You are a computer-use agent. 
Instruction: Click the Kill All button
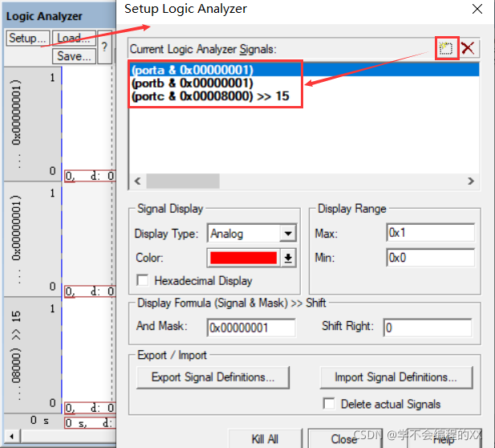(x=265, y=438)
